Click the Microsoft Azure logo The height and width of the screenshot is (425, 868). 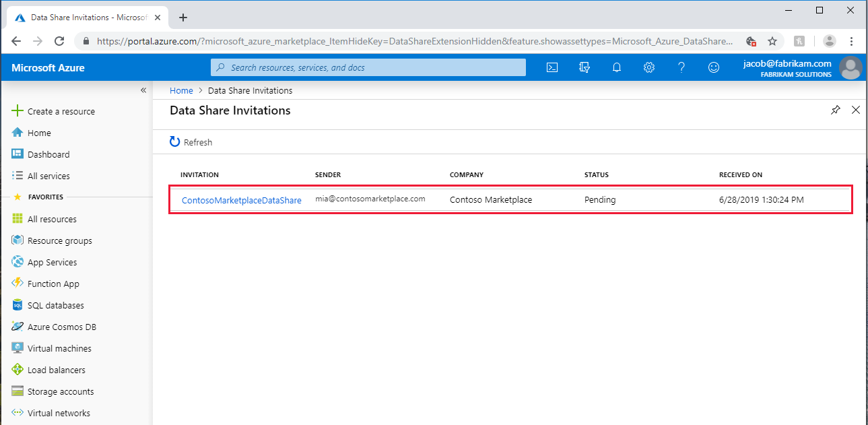click(48, 67)
